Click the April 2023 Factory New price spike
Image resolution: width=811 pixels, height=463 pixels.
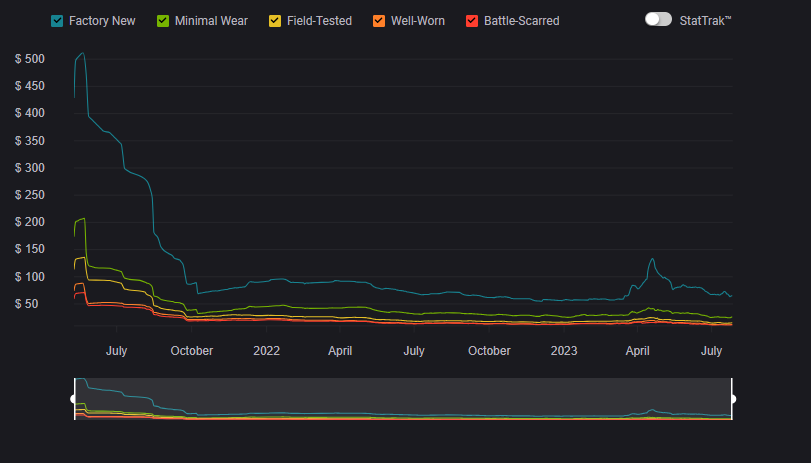pos(652,259)
